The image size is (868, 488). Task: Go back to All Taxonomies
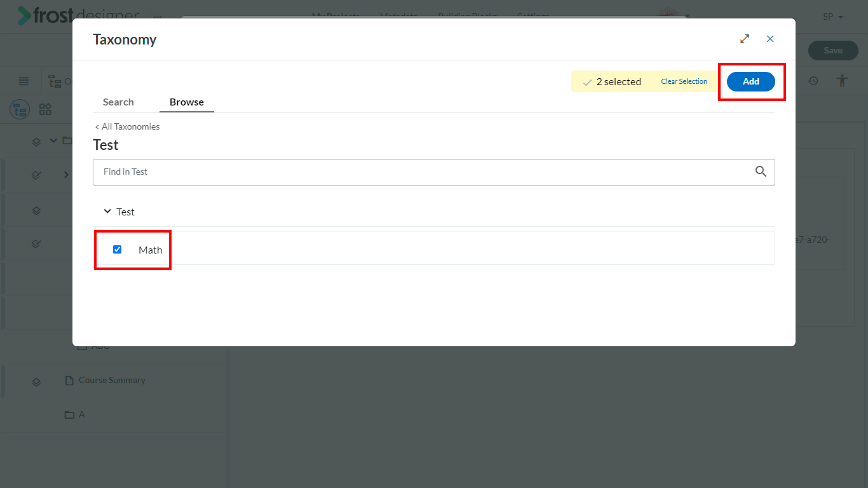click(x=127, y=126)
